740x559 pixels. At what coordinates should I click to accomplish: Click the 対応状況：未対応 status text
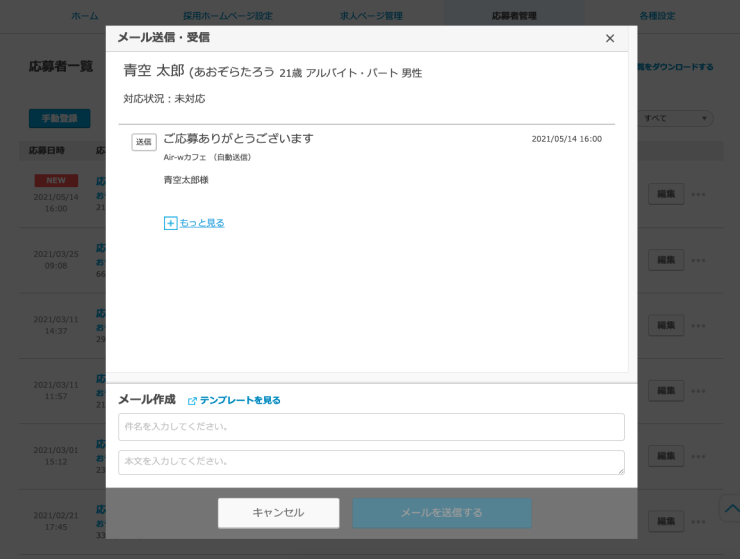click(164, 99)
